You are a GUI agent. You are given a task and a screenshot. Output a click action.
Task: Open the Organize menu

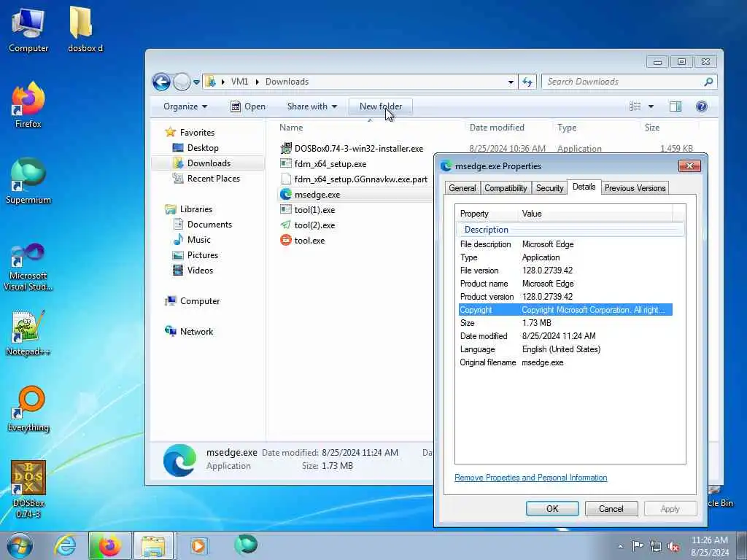[x=185, y=106]
